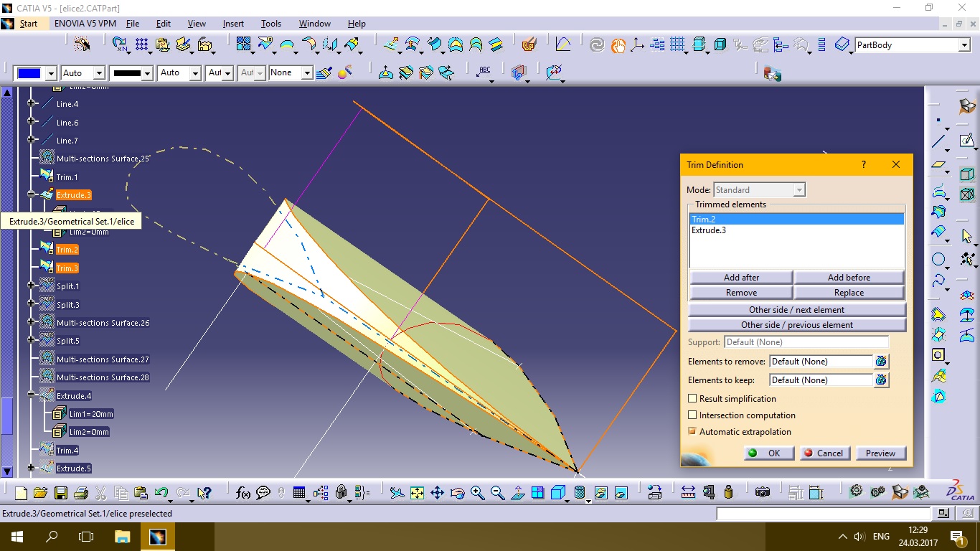Open the Insert menu

click(x=233, y=24)
